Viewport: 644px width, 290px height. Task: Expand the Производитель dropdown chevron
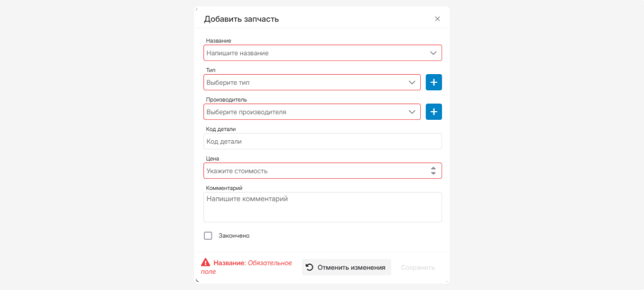(412, 112)
